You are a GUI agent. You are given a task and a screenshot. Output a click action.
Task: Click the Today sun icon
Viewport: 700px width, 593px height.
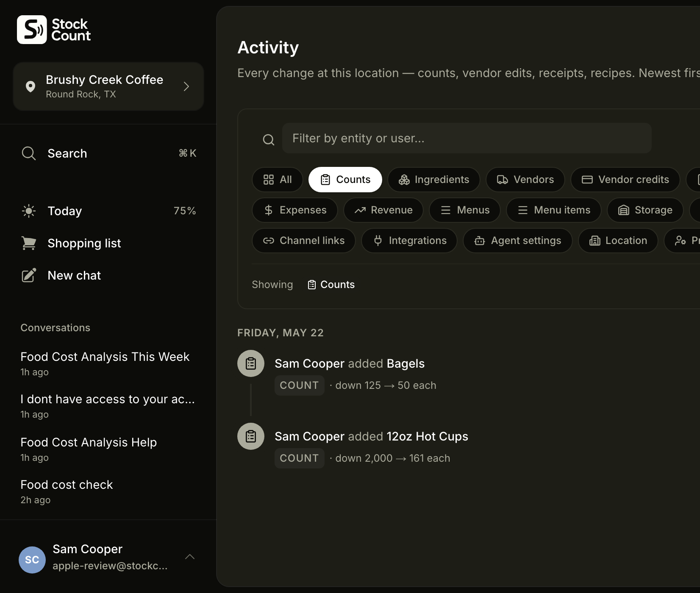click(x=29, y=211)
